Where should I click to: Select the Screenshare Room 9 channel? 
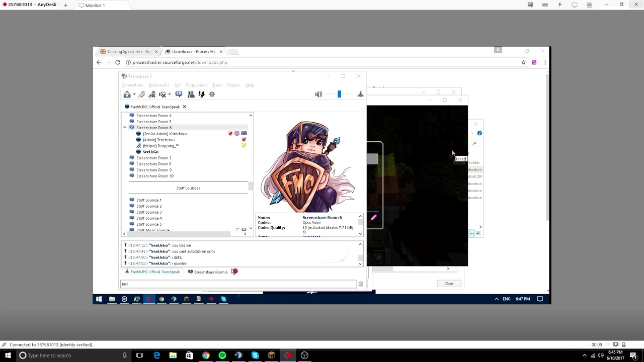coord(153,170)
